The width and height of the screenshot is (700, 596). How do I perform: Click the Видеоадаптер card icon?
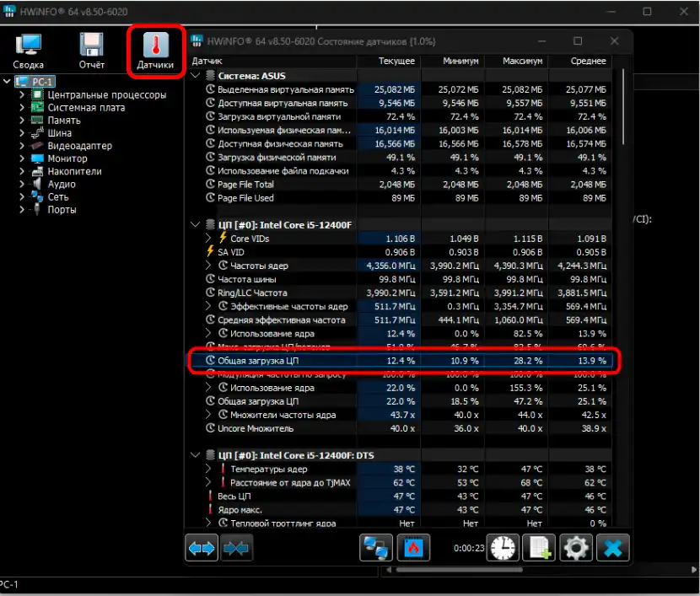(x=37, y=146)
